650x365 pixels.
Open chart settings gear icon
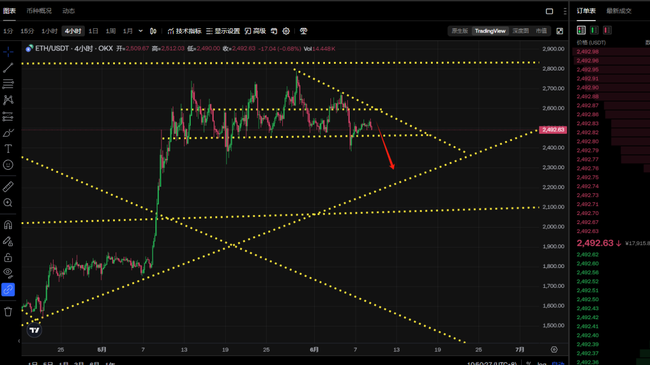pyautogui.click(x=286, y=31)
